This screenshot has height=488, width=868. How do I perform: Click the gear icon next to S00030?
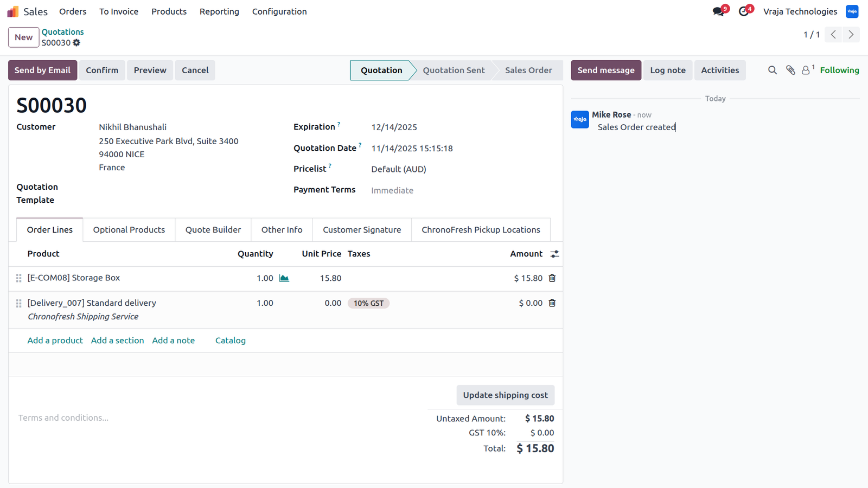point(76,43)
